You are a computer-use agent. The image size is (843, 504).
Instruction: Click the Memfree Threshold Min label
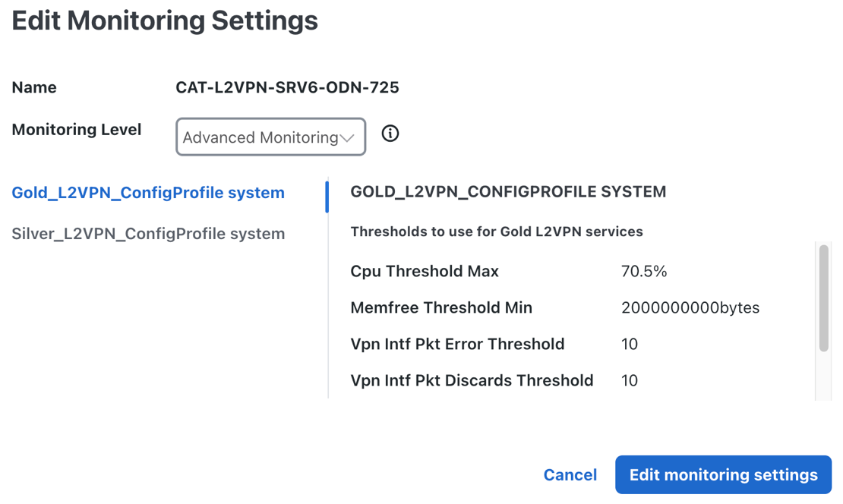[441, 307]
